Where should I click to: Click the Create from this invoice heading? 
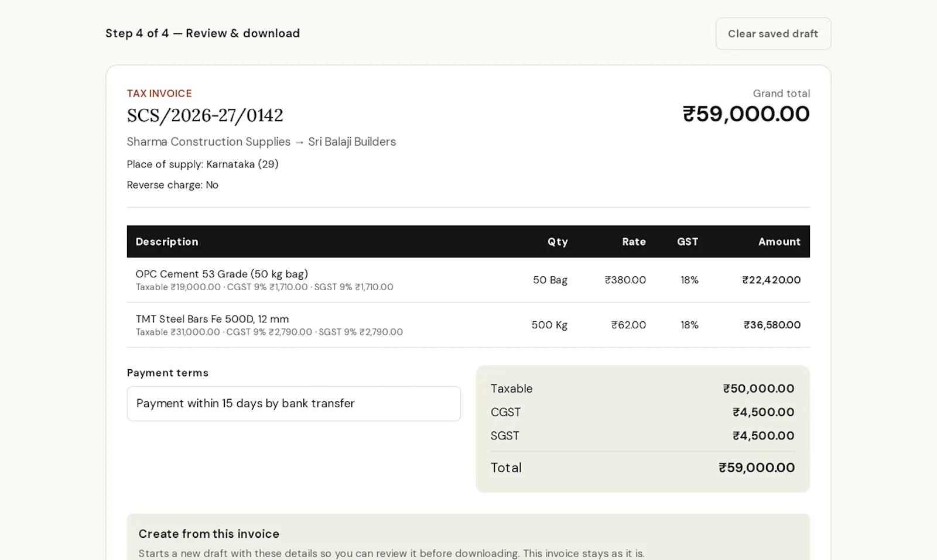click(209, 534)
